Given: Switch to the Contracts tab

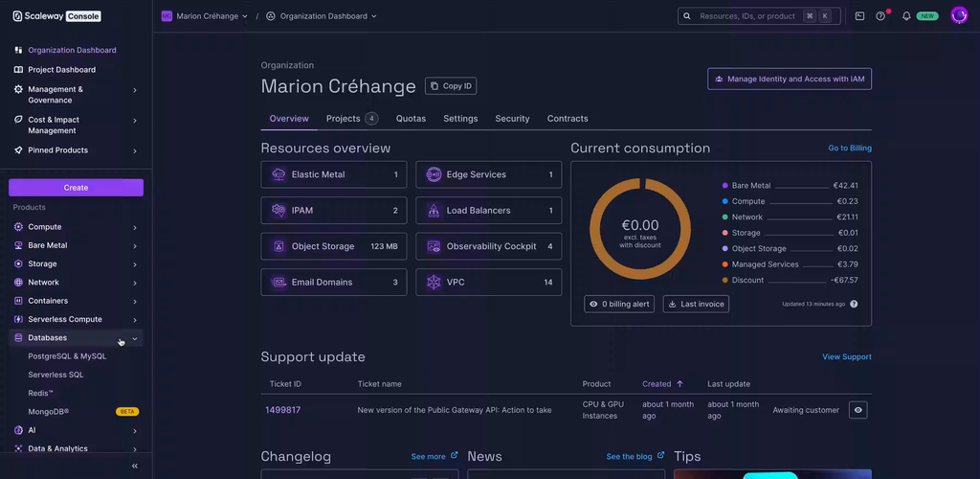Looking at the screenshot, I should coord(568,119).
